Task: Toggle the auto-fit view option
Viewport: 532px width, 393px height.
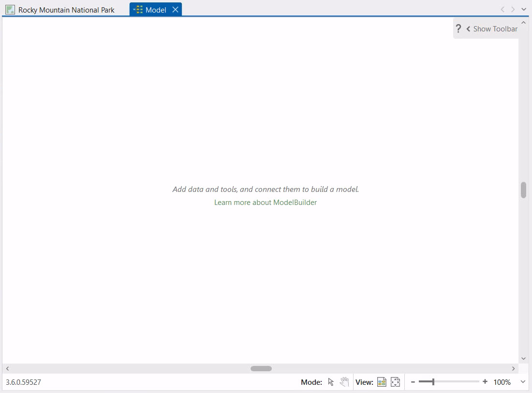Action: click(395, 382)
